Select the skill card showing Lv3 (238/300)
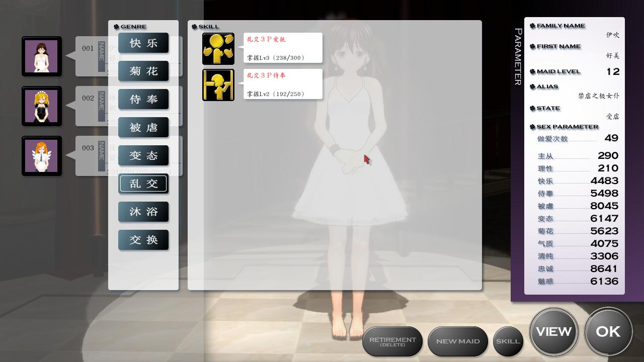The width and height of the screenshot is (644, 362). (x=283, y=48)
